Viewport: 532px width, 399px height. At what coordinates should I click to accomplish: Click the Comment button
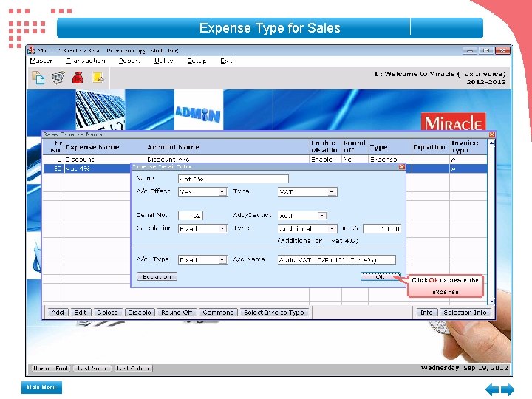tap(217, 312)
